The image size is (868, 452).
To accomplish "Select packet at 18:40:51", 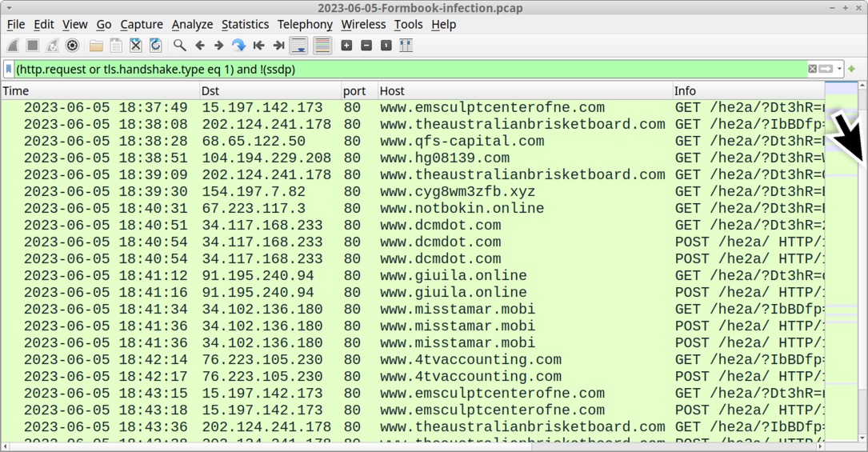I will click(x=413, y=225).
